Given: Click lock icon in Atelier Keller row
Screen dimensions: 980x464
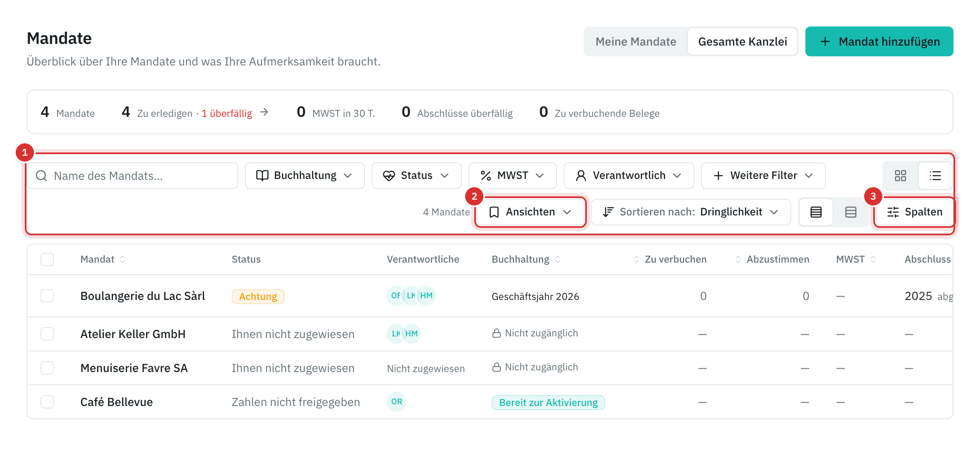Looking at the screenshot, I should point(496,333).
